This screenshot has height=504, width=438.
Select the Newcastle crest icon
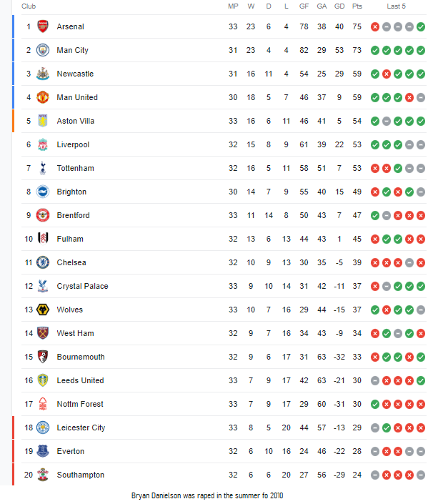point(43,74)
